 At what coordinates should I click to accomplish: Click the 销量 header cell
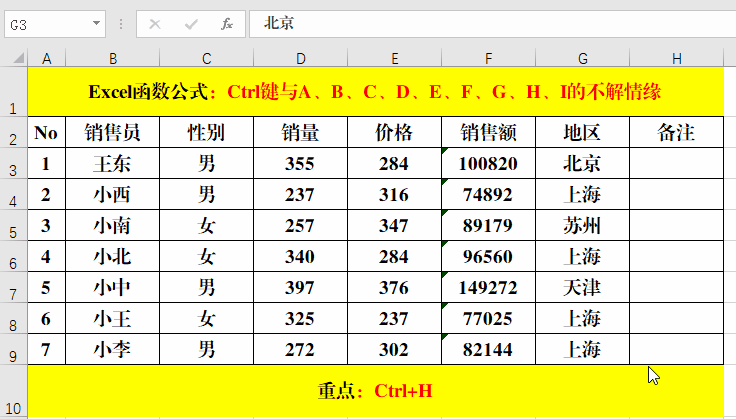tap(300, 132)
